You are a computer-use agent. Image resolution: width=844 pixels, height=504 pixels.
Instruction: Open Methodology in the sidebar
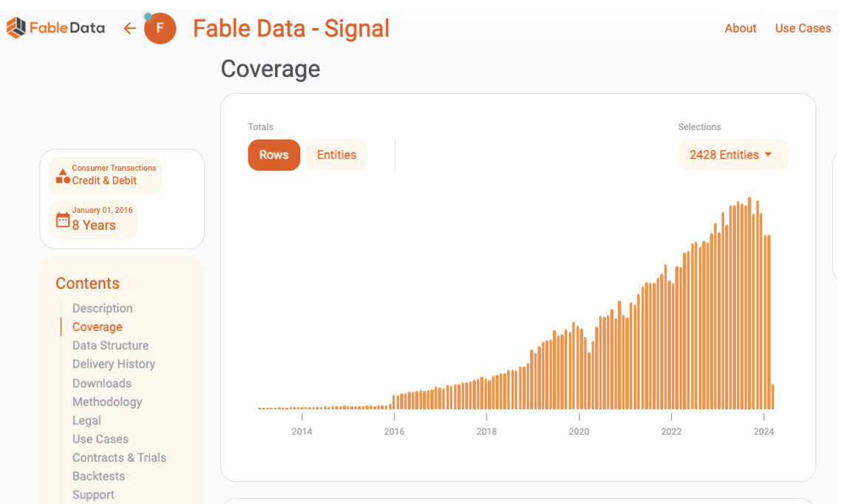click(107, 401)
